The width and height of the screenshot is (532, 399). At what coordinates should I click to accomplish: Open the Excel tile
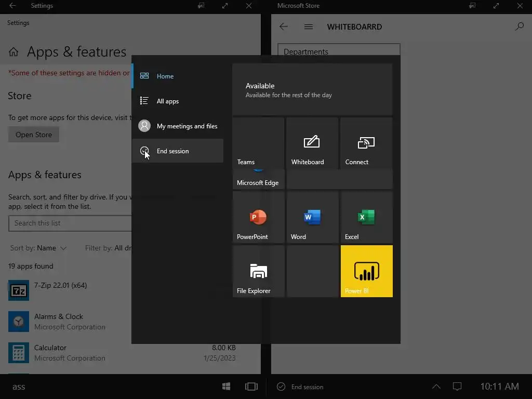coord(366,218)
